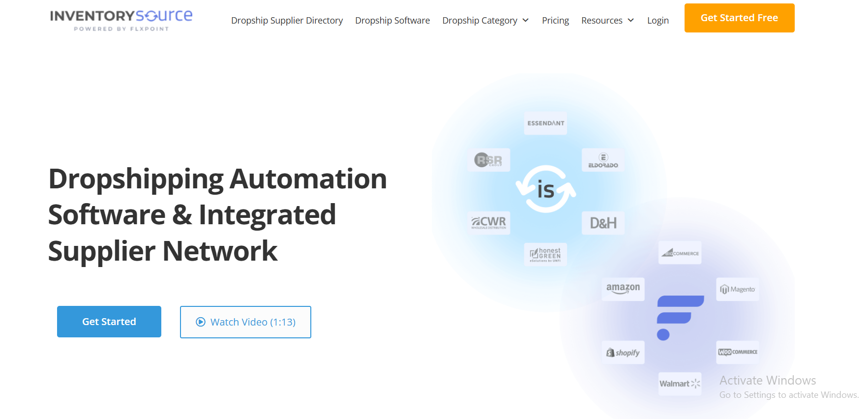Image resolution: width=868 pixels, height=419 pixels.
Task: Expand the Resources chevron arrow
Action: tap(630, 20)
